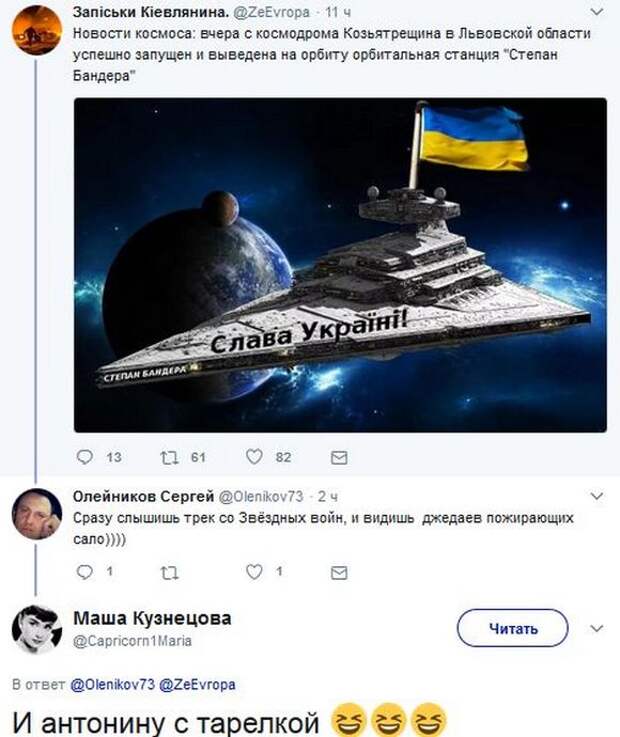Open Запіськи Кієвлянина profile avatar
This screenshot has width=620, height=737.
[x=37, y=30]
